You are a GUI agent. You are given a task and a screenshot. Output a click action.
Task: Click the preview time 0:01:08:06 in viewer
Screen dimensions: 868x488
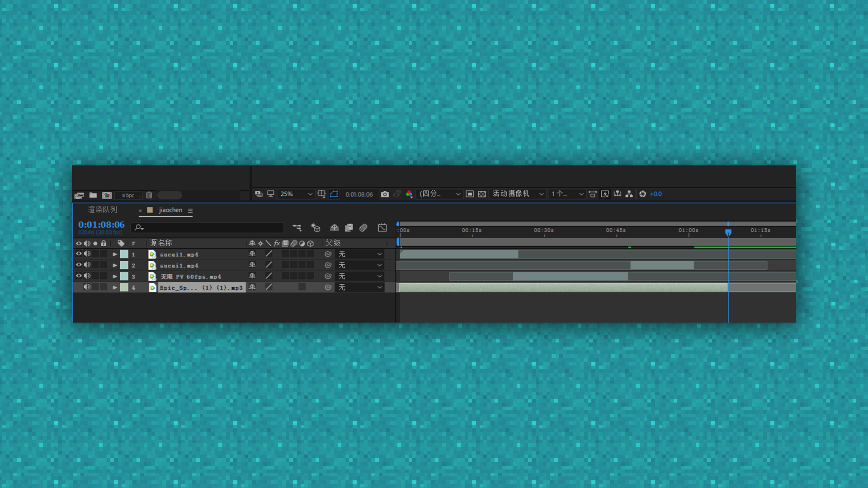tap(359, 194)
